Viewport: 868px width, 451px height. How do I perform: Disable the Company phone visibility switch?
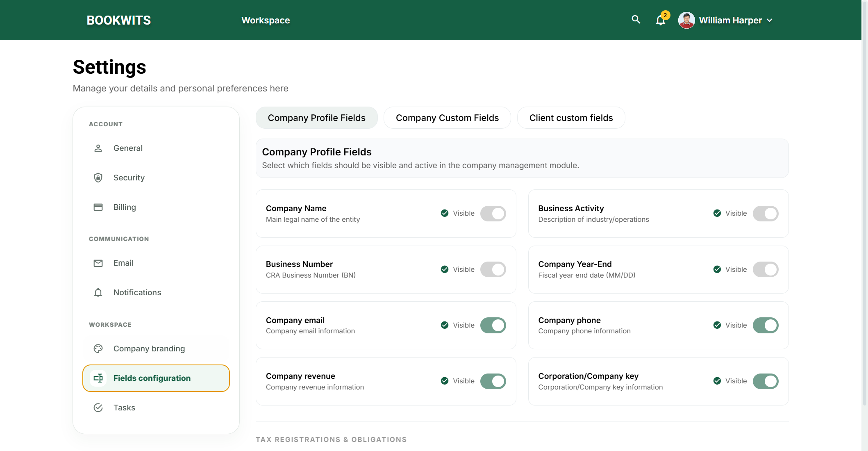click(766, 325)
